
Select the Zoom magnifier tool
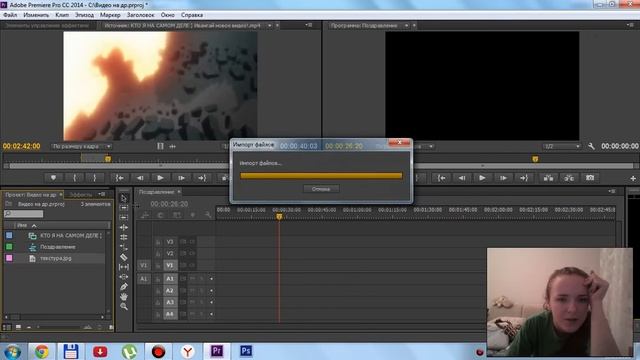124,306
